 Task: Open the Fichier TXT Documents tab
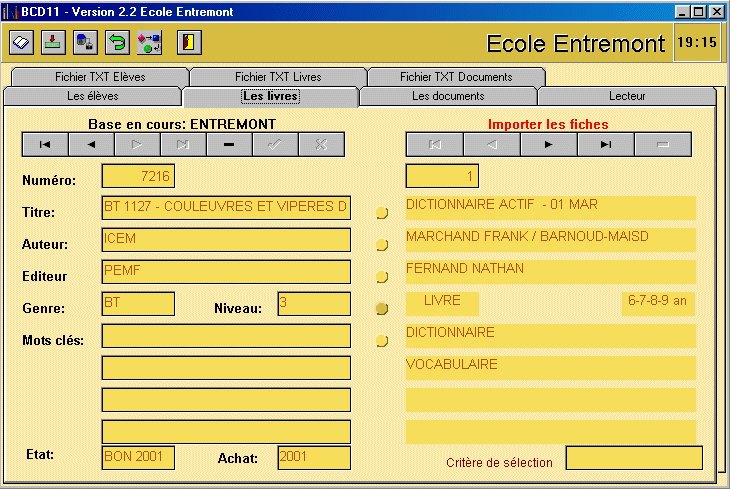[x=455, y=77]
